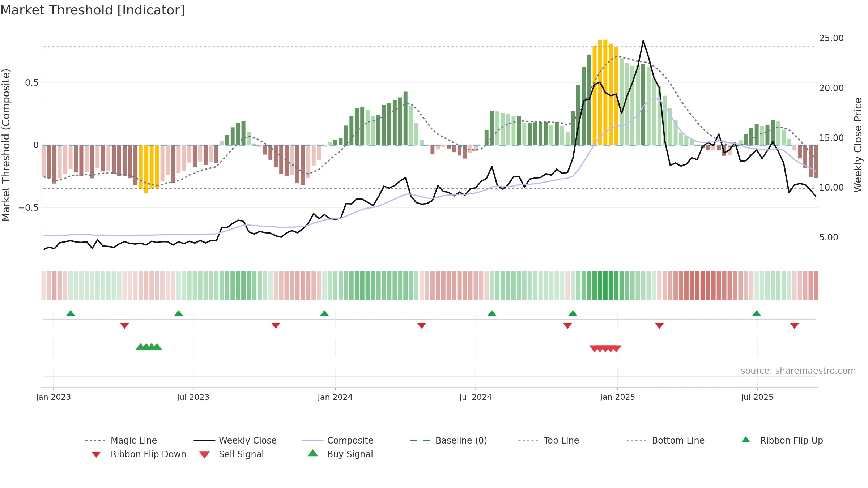Click the Jan 2024 x-axis label
Screen dimensions: 868x488
(x=335, y=397)
